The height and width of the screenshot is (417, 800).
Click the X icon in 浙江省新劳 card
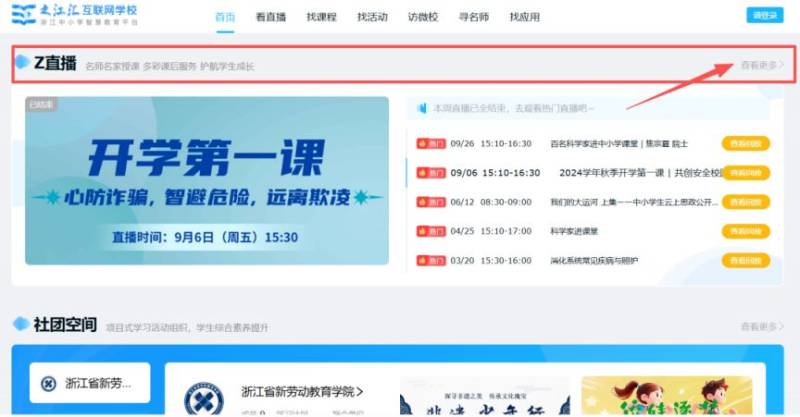click(x=49, y=384)
